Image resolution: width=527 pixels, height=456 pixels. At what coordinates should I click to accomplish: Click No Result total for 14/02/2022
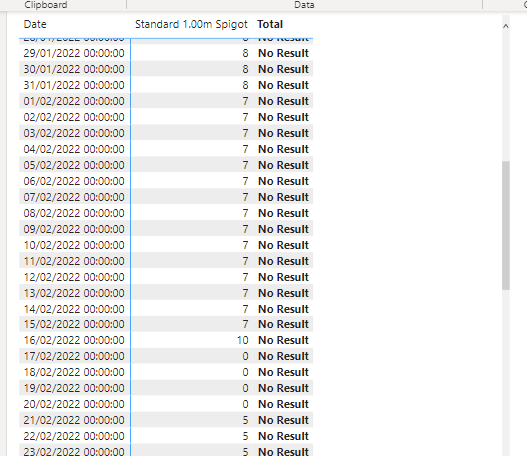pyautogui.click(x=283, y=309)
